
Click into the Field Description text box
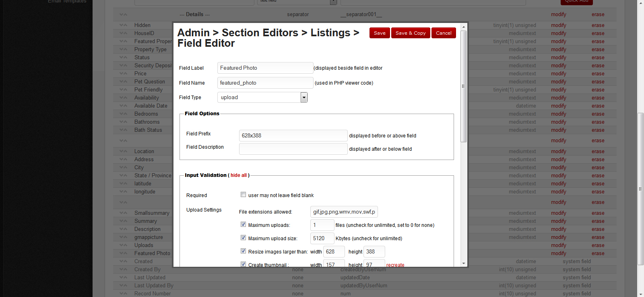pos(293,149)
